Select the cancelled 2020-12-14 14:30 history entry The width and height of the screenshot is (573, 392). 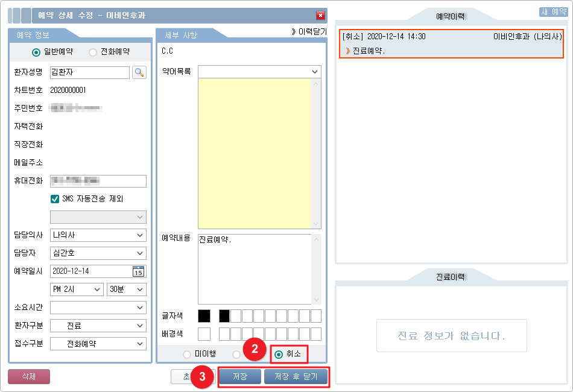[x=451, y=43]
